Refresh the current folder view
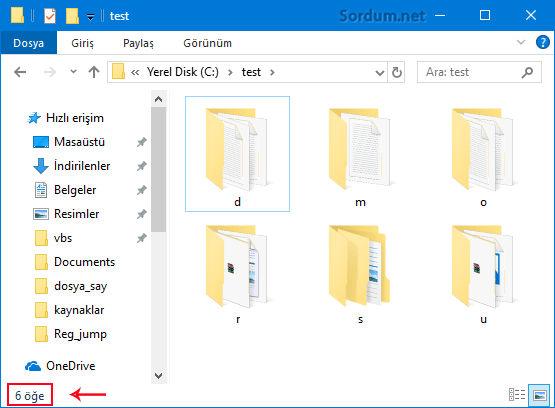The image size is (555, 408). [397, 73]
